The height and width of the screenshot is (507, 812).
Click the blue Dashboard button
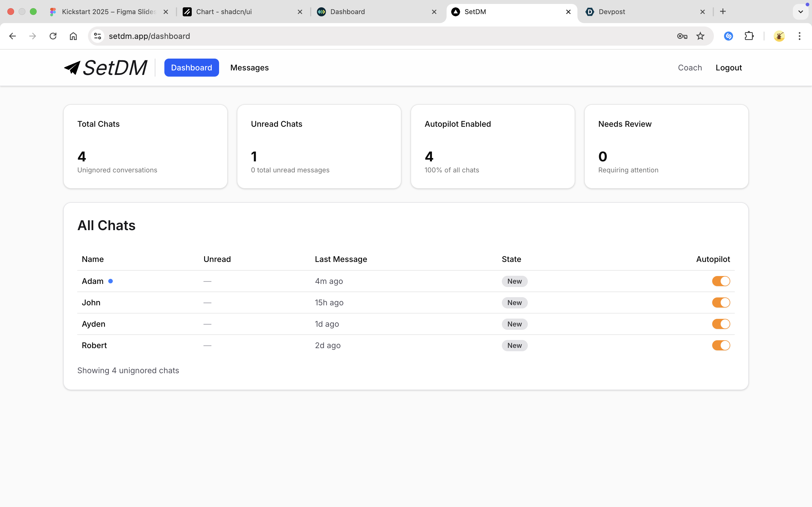pyautogui.click(x=191, y=68)
